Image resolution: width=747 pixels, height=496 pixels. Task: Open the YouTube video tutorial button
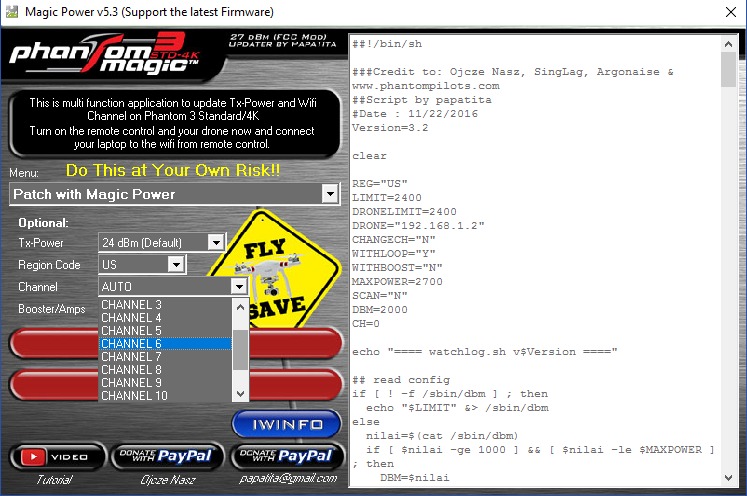coord(58,457)
